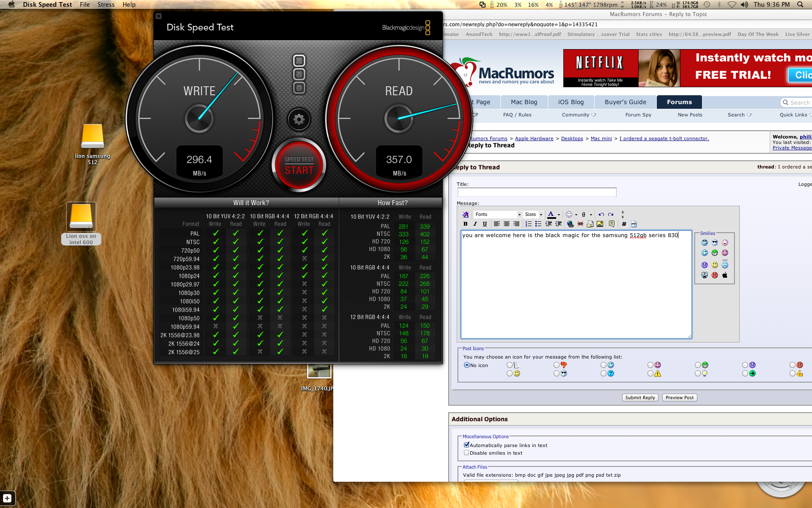Click the italic formatting icon
812x508 pixels.
pyautogui.click(x=475, y=224)
